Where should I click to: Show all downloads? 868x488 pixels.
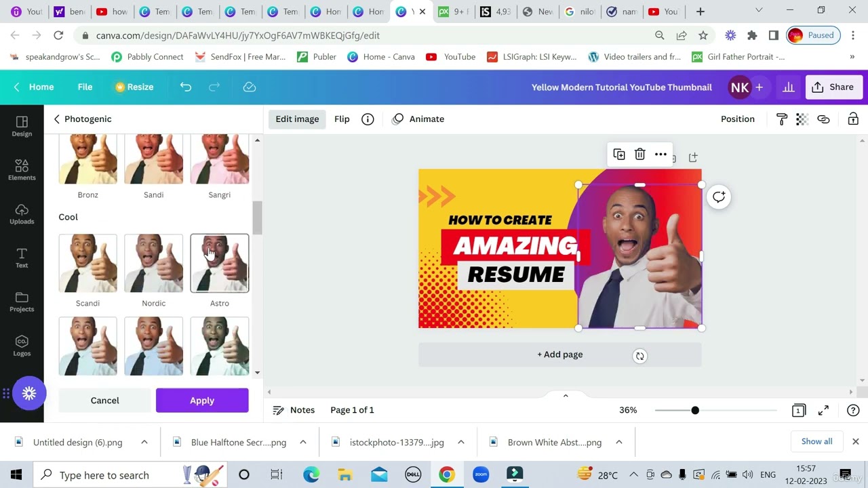816,441
